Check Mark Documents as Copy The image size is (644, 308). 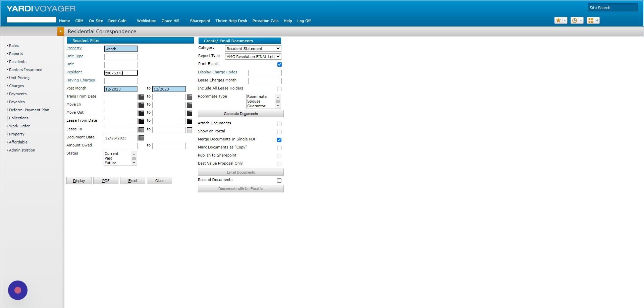click(279, 148)
